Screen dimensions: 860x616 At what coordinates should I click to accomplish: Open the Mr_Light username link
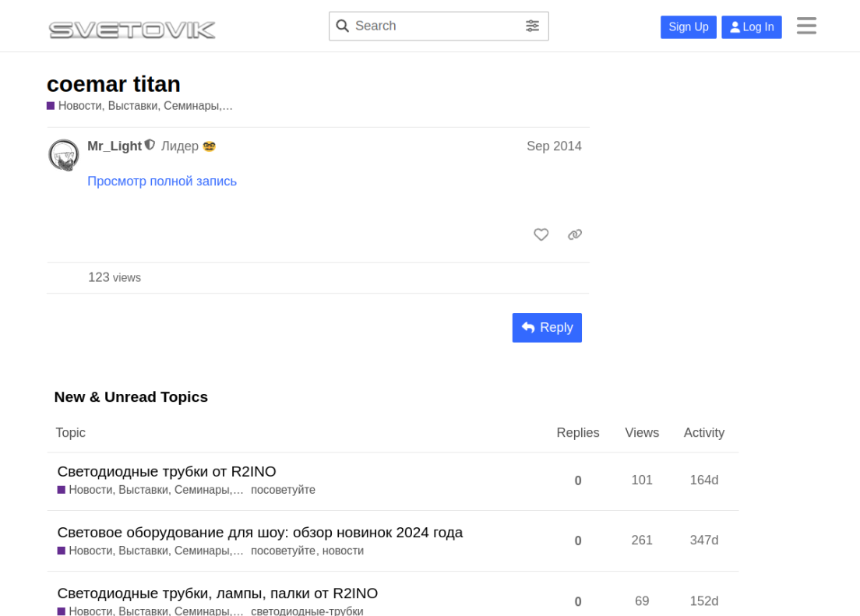114,146
